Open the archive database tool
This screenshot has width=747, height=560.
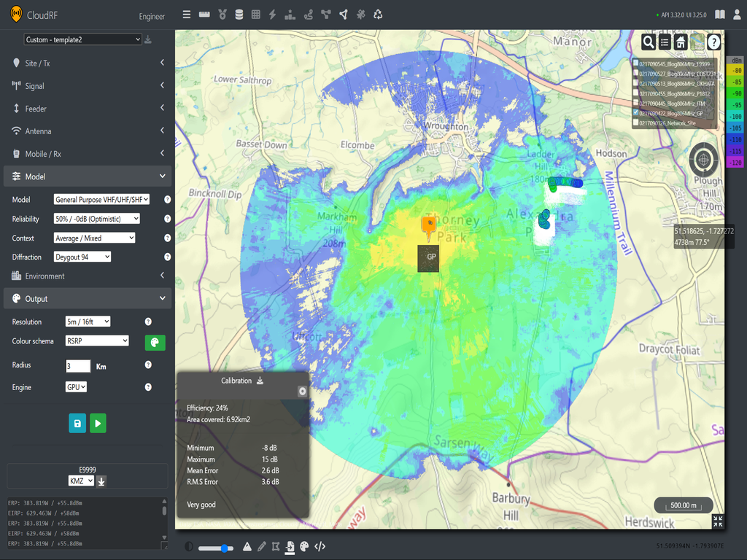[239, 13]
